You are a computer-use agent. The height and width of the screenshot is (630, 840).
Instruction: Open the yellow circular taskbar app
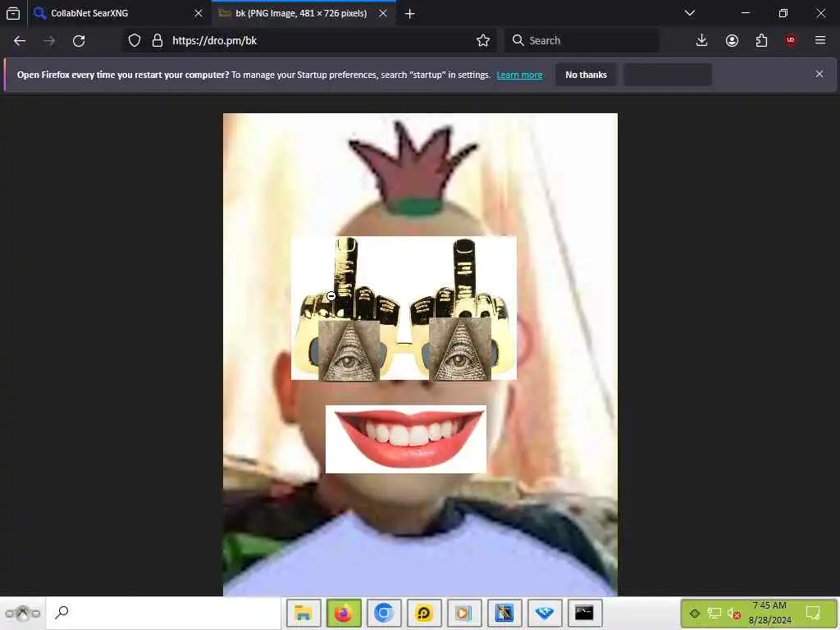point(424,613)
